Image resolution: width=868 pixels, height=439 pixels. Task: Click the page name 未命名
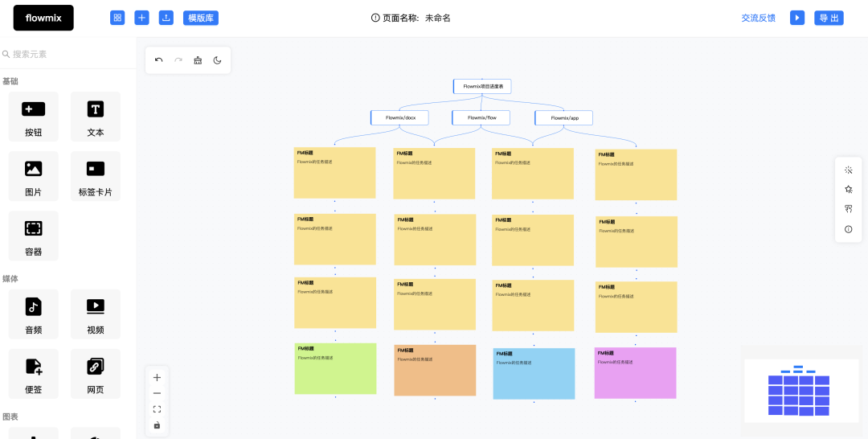click(x=438, y=18)
